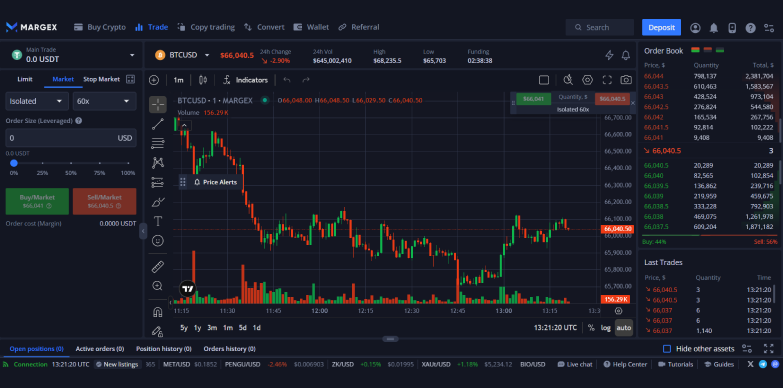Open the Wallet menu

tap(311, 27)
